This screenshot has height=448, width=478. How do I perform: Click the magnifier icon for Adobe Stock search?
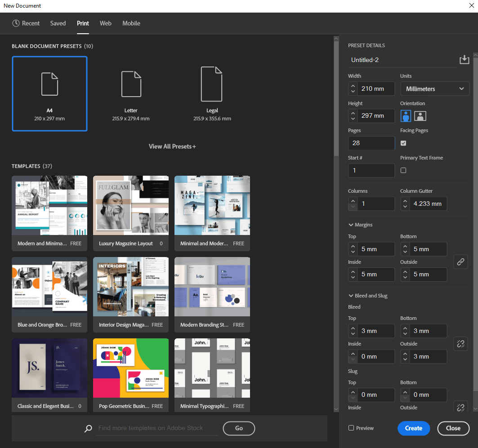click(x=88, y=429)
